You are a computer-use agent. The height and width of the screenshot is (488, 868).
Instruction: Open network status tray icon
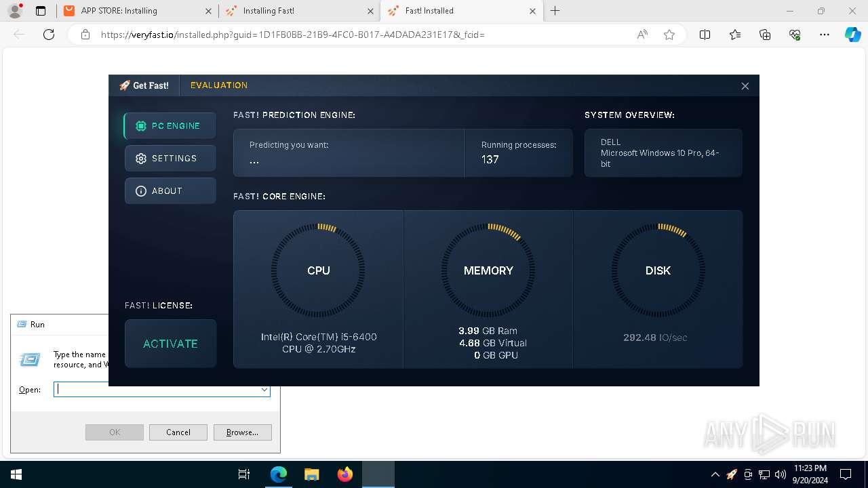click(x=764, y=474)
